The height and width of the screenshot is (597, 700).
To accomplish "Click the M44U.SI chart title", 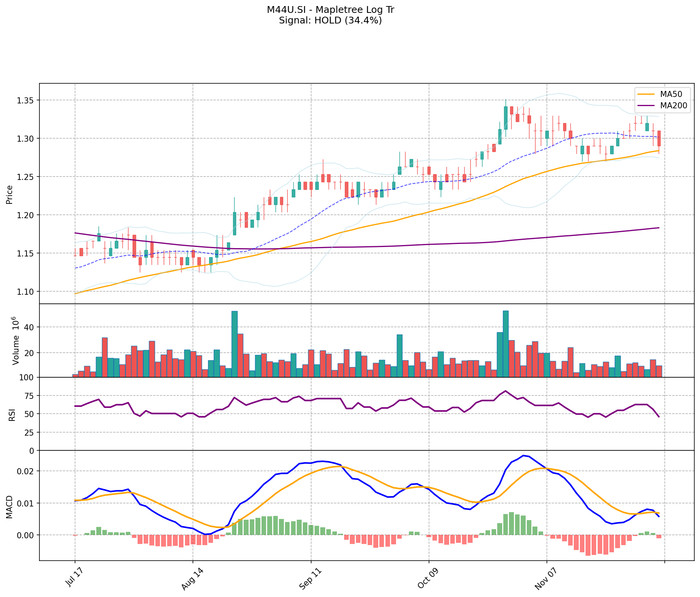I will pyautogui.click(x=330, y=10).
